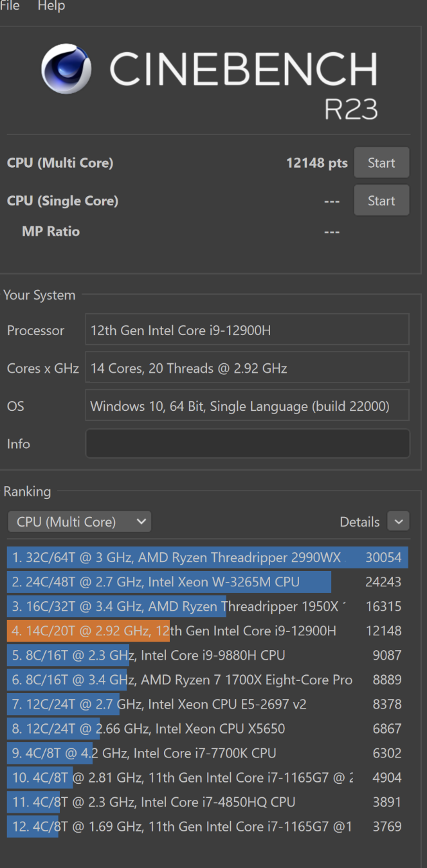Click the Details label in Ranking
This screenshot has width=427, height=868.
tap(359, 522)
